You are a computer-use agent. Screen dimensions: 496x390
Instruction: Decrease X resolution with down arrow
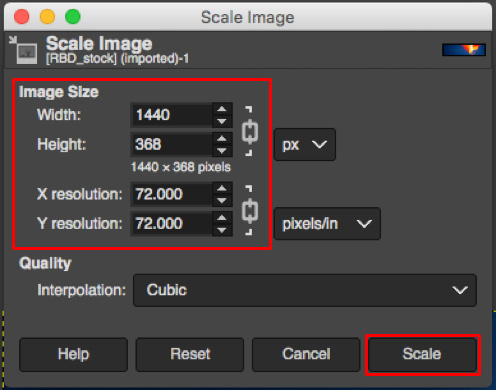222,200
